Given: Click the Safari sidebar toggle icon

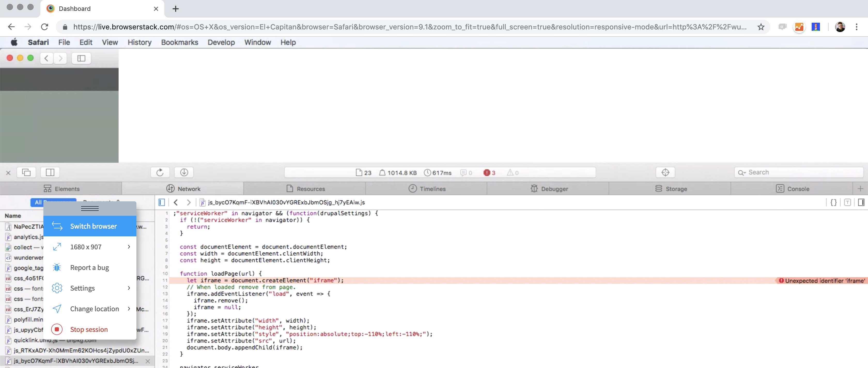Looking at the screenshot, I should coord(81,58).
